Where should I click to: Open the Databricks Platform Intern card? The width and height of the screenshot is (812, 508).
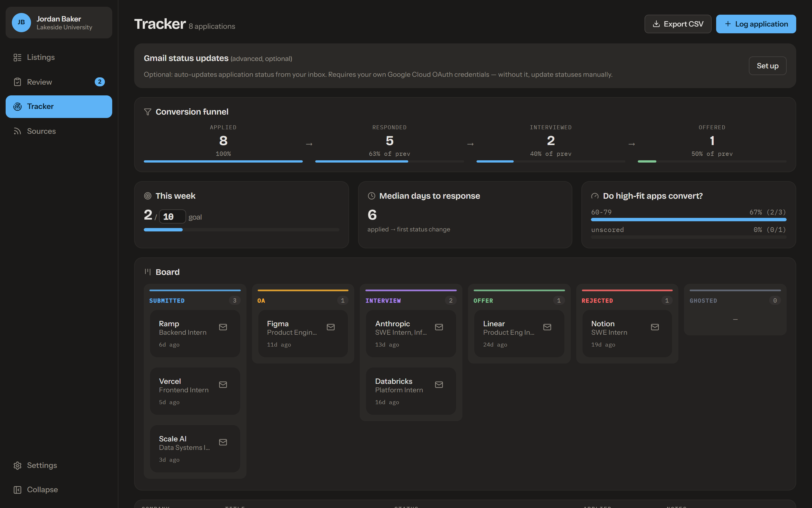point(411,391)
